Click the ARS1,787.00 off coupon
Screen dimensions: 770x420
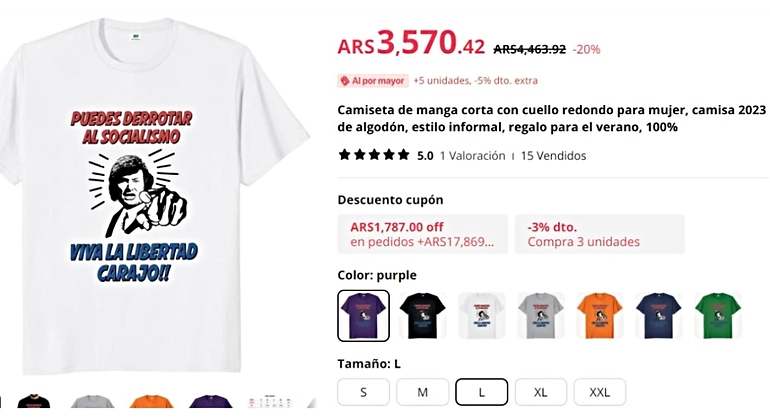point(423,234)
